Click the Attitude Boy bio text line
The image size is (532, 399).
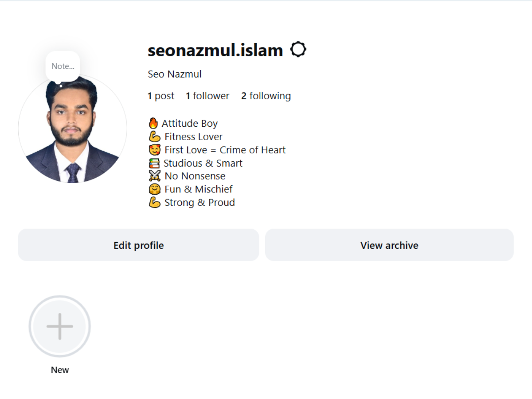click(191, 123)
